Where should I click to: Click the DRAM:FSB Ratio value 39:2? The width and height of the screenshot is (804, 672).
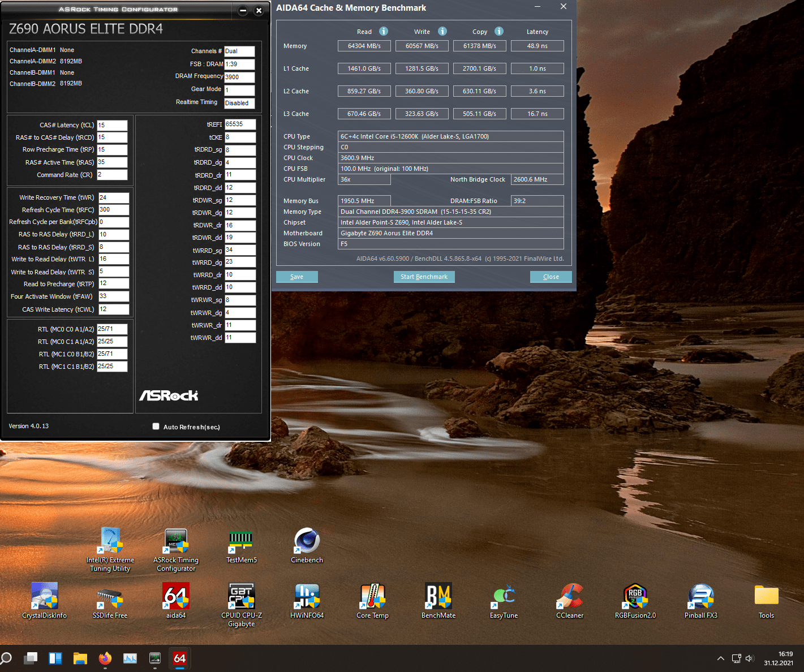point(538,201)
